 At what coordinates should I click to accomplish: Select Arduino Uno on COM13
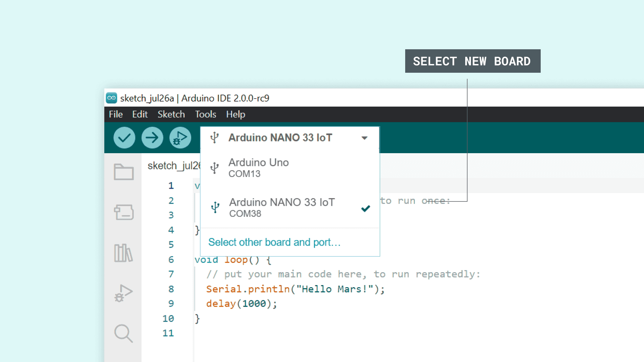(x=258, y=168)
